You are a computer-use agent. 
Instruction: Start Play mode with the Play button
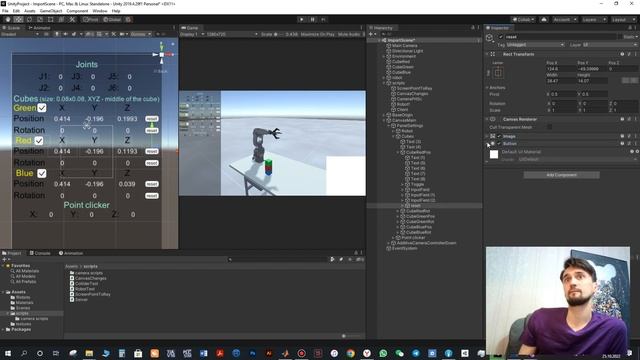tap(302, 19)
